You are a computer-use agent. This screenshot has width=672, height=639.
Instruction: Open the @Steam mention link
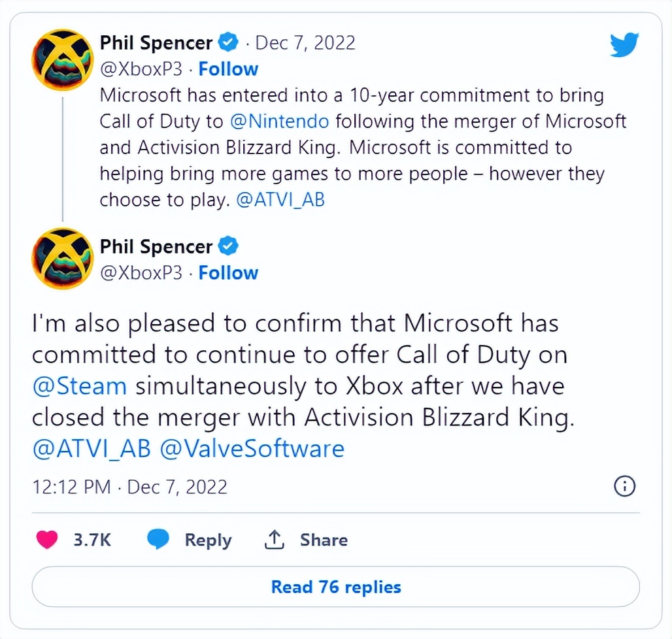point(79,385)
